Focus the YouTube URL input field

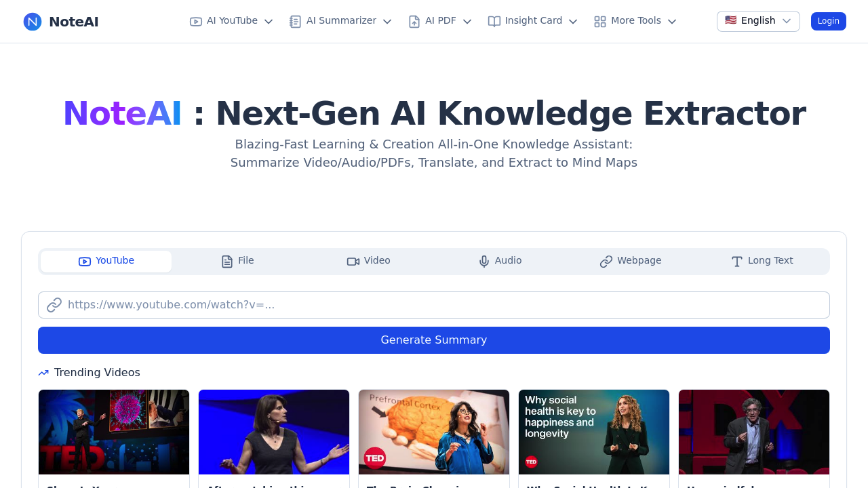point(434,305)
